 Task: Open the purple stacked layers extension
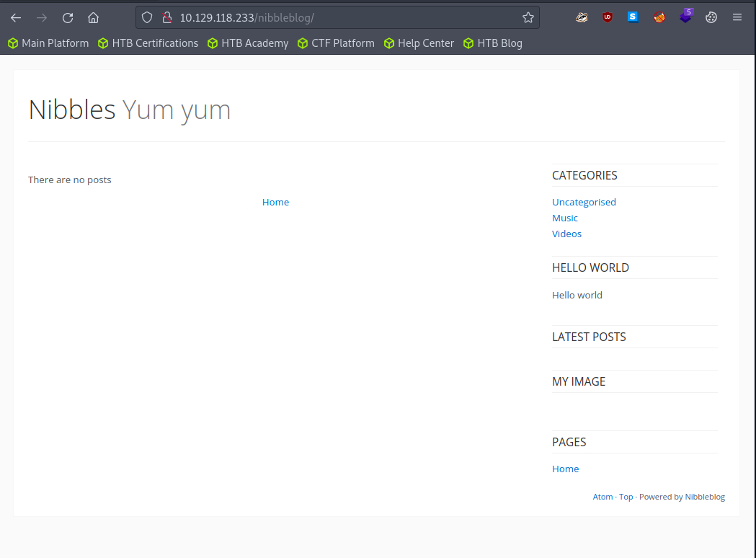(x=685, y=17)
